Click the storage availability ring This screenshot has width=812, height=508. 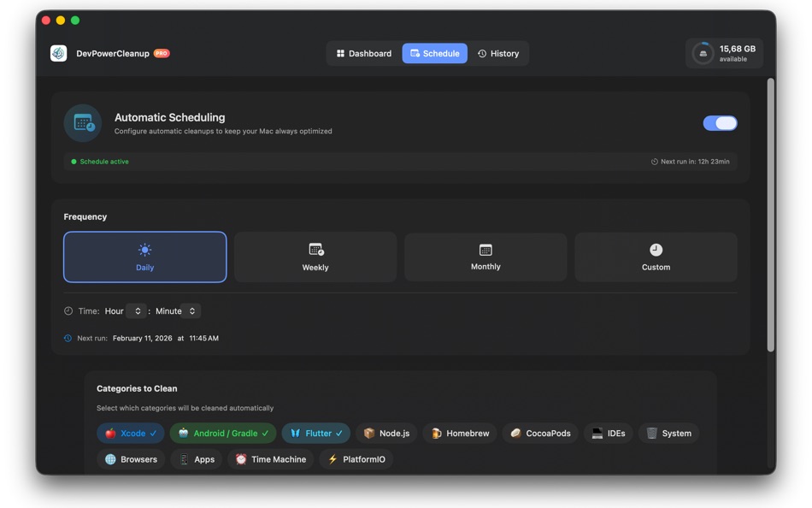pos(702,53)
